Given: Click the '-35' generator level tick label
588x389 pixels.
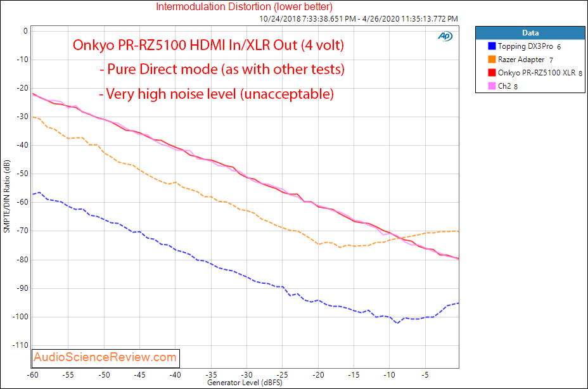Looking at the screenshot, I should [211, 375].
